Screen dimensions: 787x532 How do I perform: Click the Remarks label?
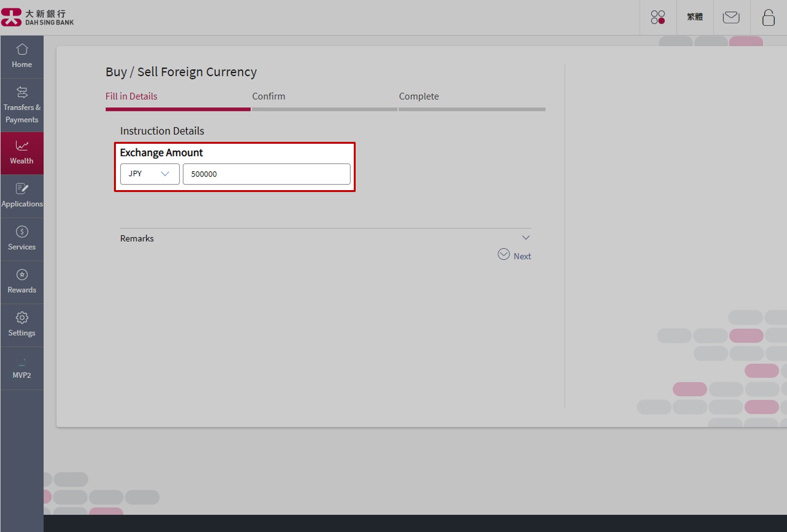(x=137, y=238)
